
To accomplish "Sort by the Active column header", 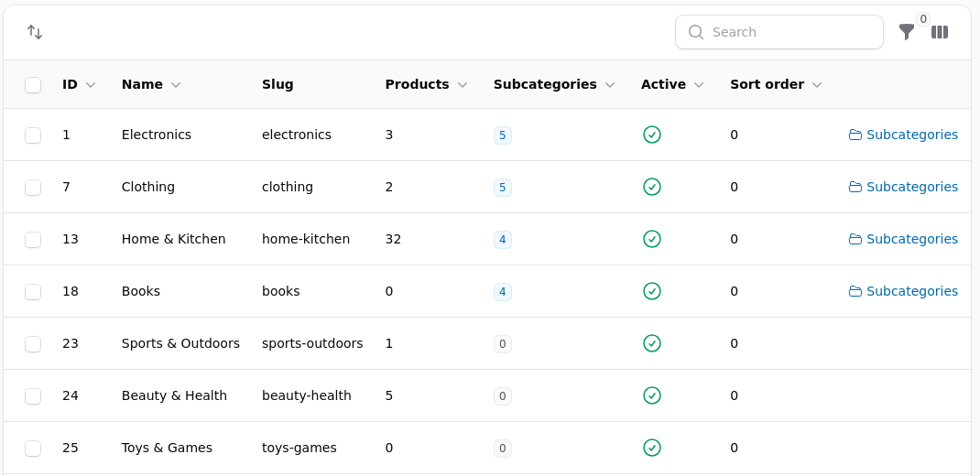I will pyautogui.click(x=672, y=84).
